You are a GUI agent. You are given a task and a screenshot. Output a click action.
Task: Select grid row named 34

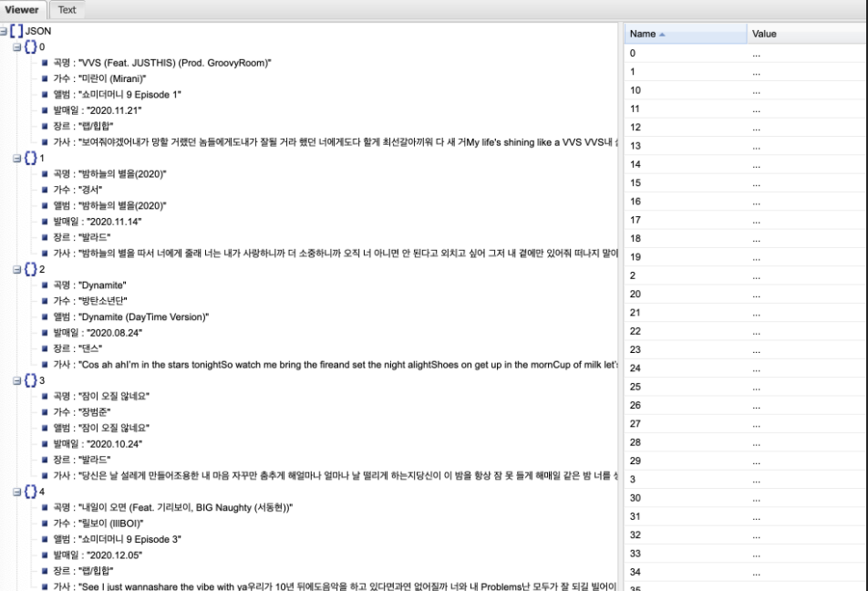coord(746,572)
